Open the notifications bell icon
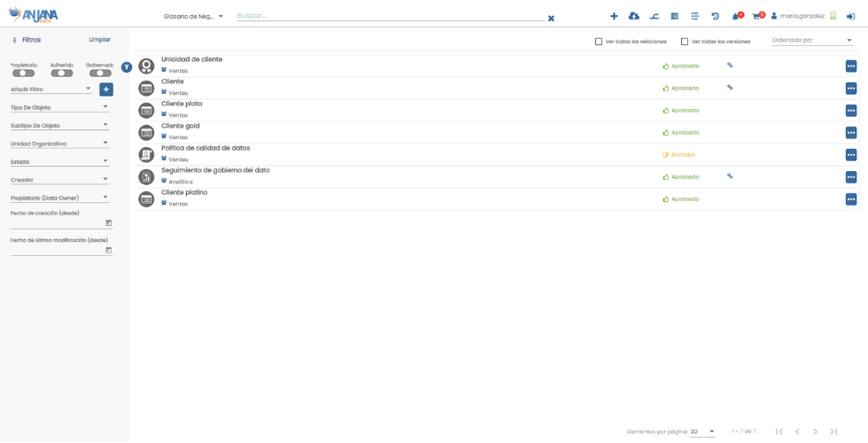 coord(736,16)
